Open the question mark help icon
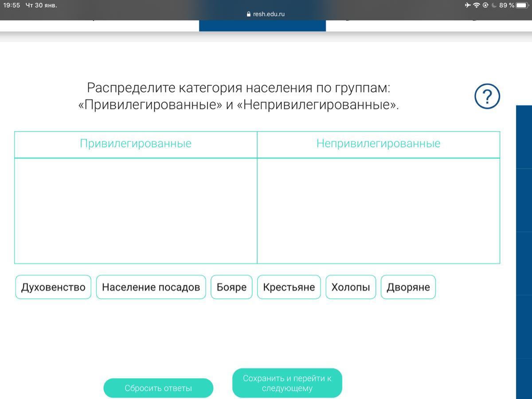This screenshot has width=532, height=399. [487, 96]
